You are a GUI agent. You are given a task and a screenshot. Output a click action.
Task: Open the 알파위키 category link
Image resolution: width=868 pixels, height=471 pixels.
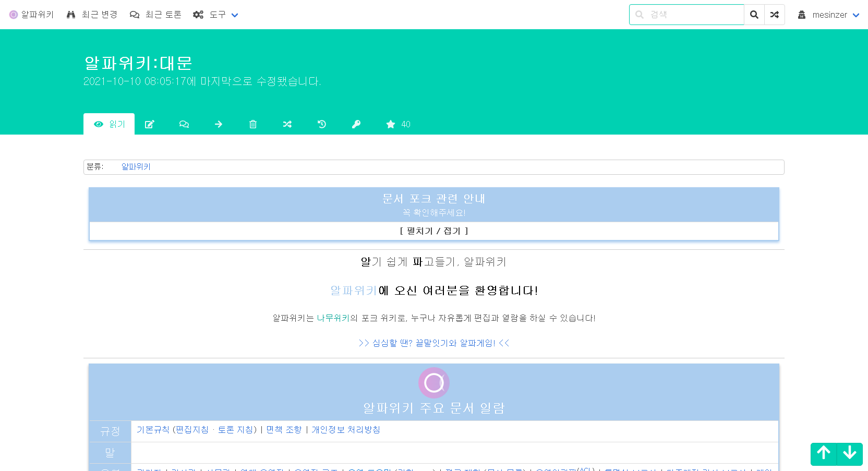click(136, 167)
